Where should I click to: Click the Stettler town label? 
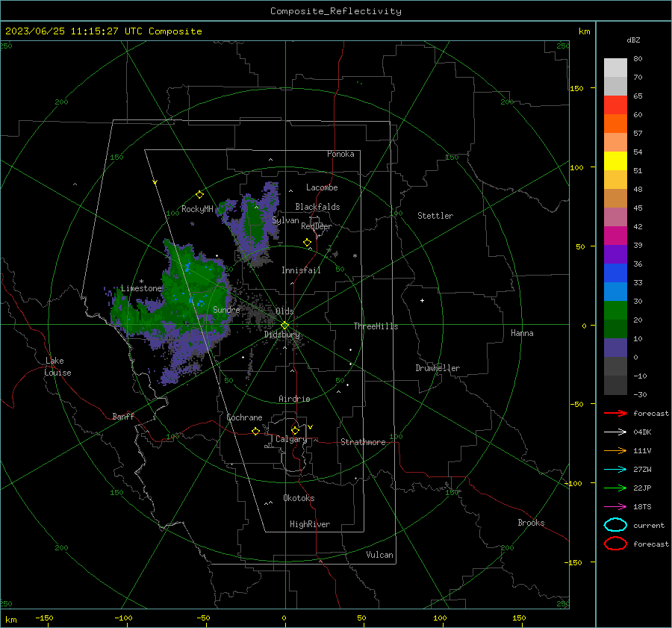click(435, 216)
